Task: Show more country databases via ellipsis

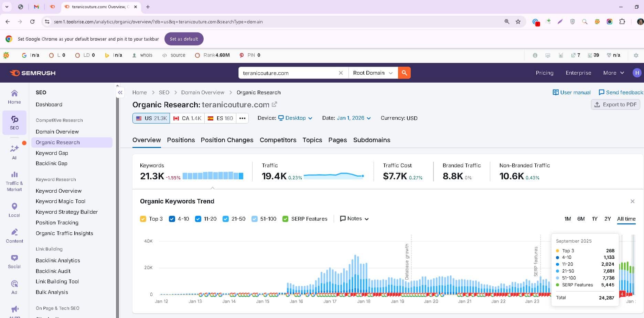Action: pos(243,118)
